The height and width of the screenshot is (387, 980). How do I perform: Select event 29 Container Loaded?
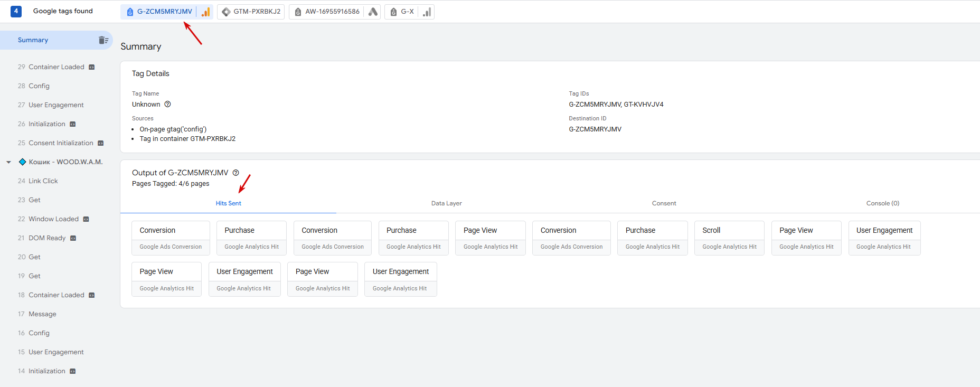coord(56,67)
